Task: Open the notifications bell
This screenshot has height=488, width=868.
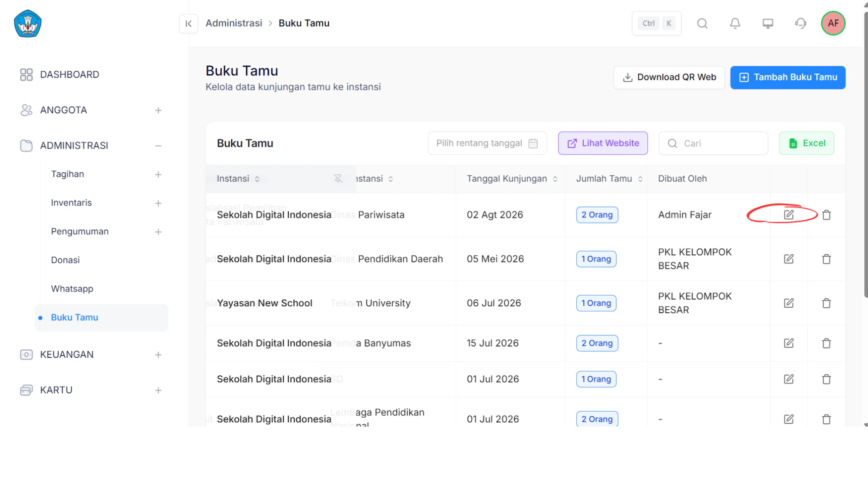Action: 735,23
